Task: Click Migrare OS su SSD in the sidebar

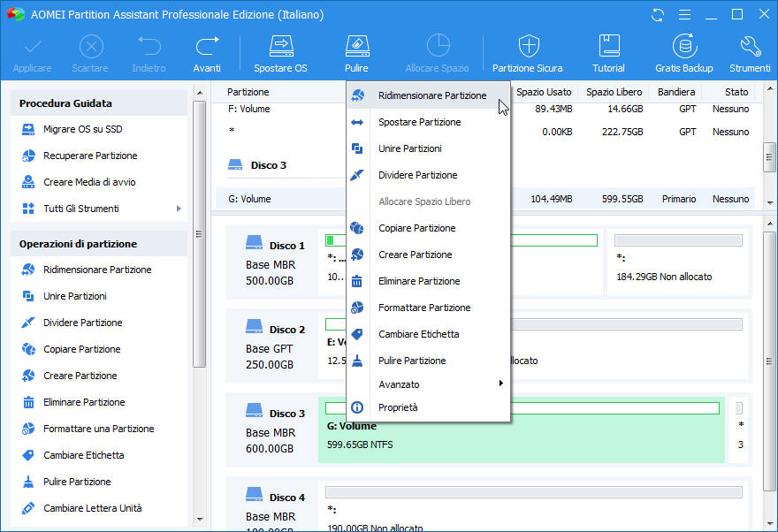Action: 82,129
